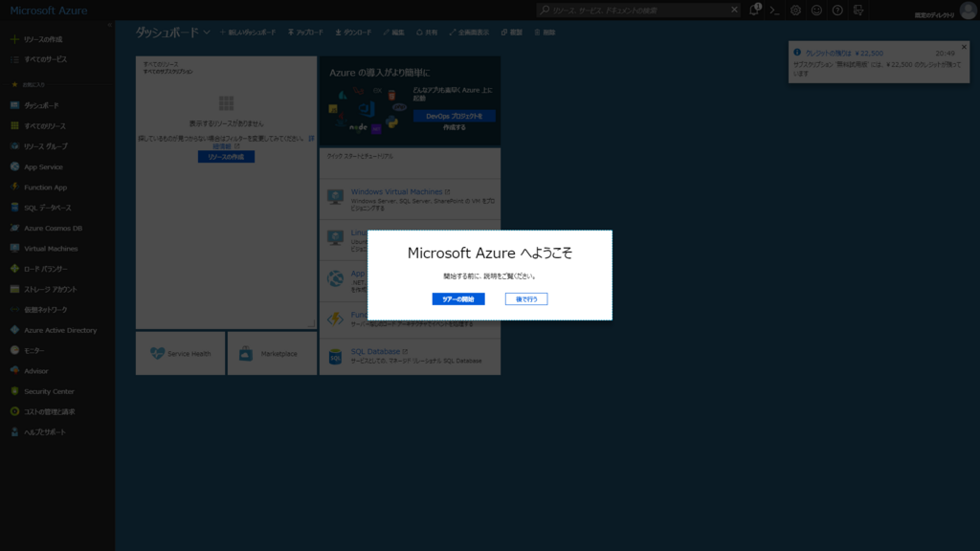This screenshot has width=980, height=551.
Task: Collapse the left sidebar chevron
Action: pyautogui.click(x=109, y=25)
